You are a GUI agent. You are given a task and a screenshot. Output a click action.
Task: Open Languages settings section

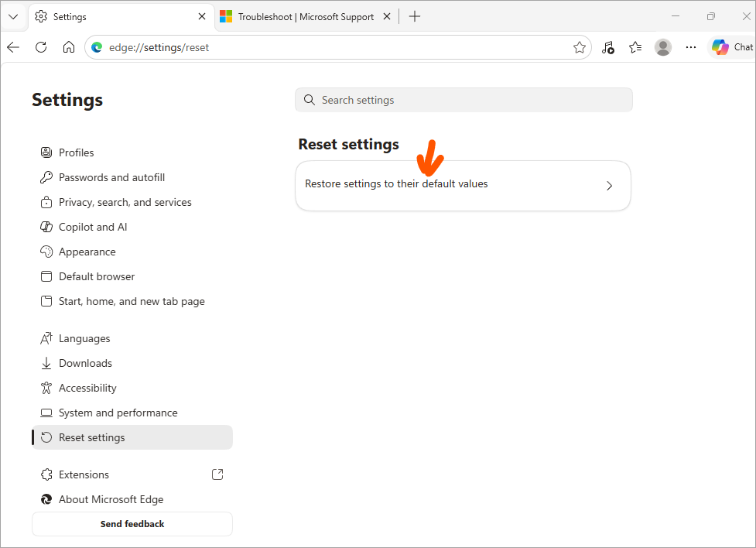[132, 339]
